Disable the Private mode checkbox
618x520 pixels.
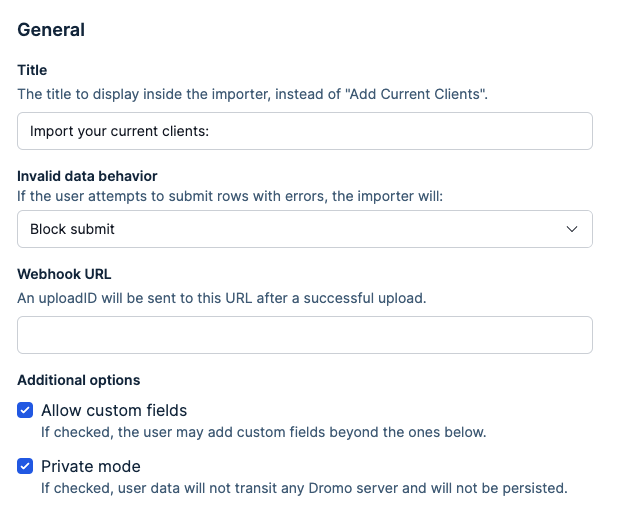point(25,466)
